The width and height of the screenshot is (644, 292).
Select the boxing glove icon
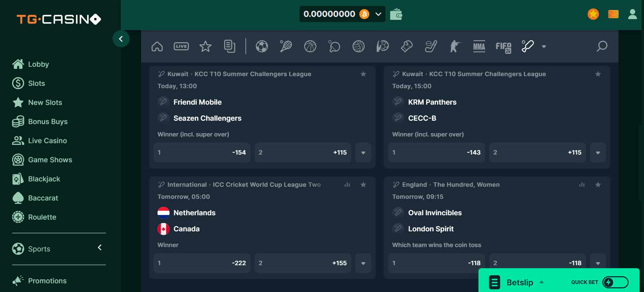pyautogui.click(x=407, y=46)
